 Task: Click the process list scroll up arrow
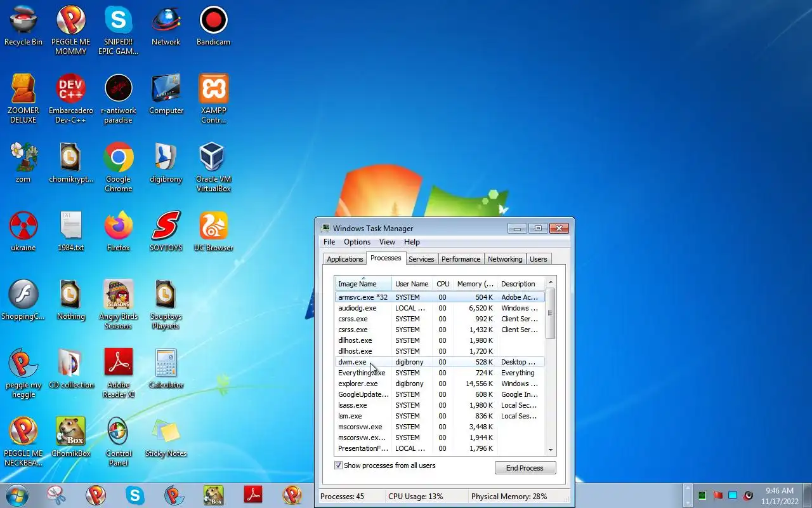point(550,282)
